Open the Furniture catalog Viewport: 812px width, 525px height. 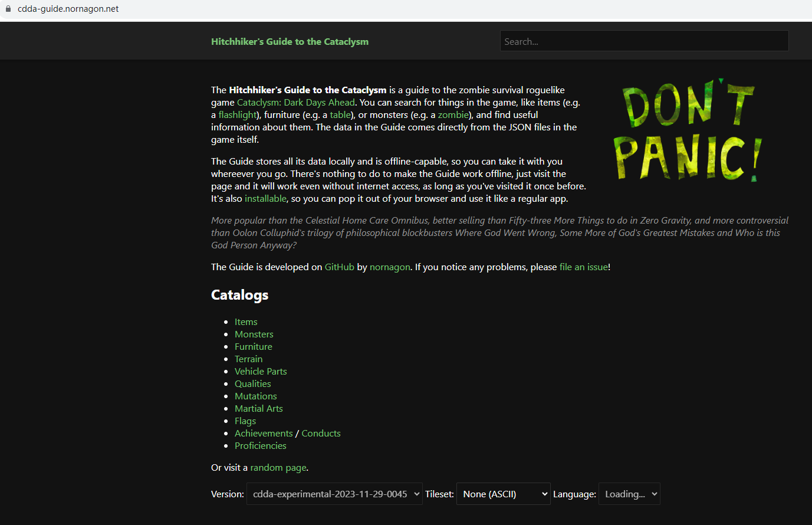coord(254,347)
